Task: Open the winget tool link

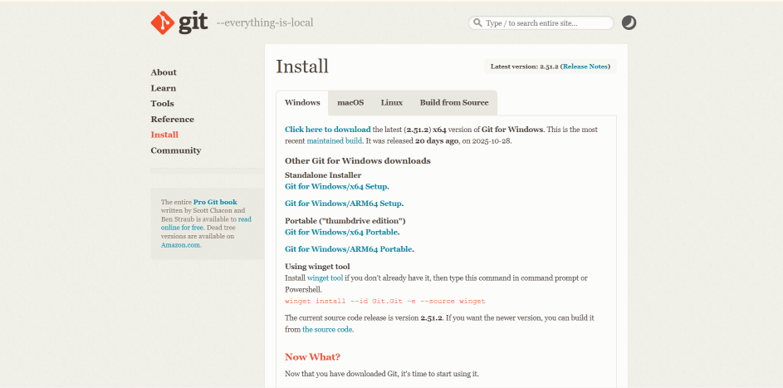Action: (325, 278)
